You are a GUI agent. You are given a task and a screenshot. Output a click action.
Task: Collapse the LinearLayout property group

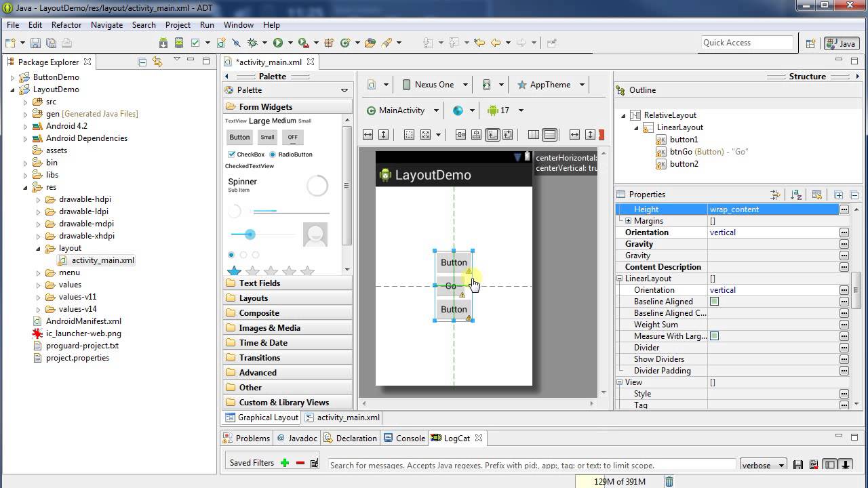pyautogui.click(x=619, y=279)
